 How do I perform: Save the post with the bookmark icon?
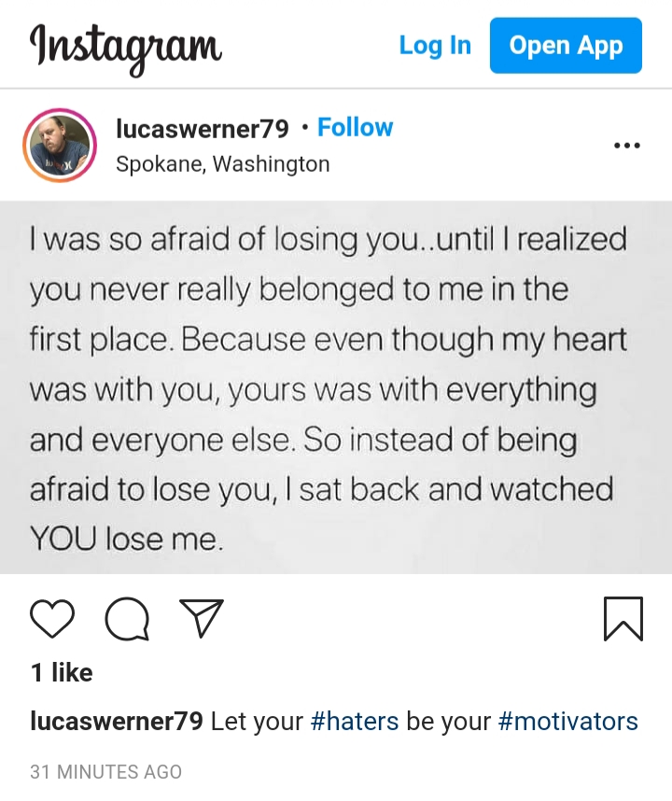[623, 618]
